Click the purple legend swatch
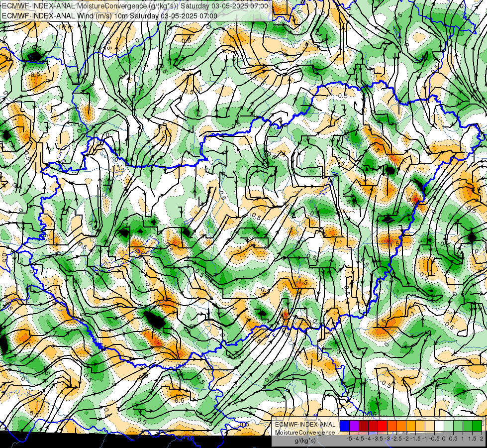 354,426
